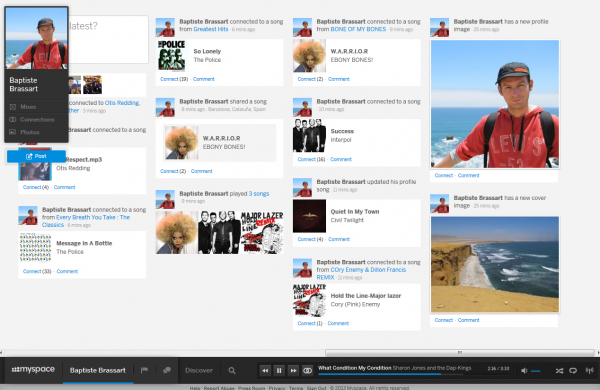Click the large profile photo in sidebar

pos(37,38)
